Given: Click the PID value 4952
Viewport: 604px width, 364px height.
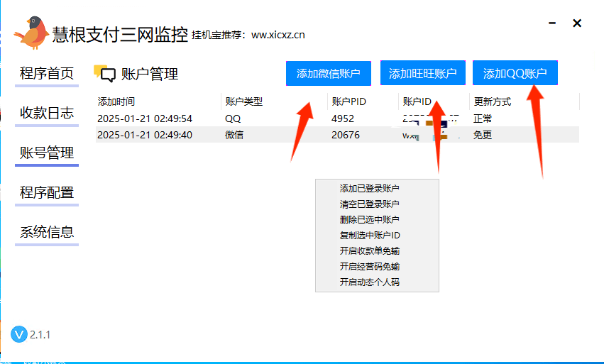Looking at the screenshot, I should click(x=342, y=118).
